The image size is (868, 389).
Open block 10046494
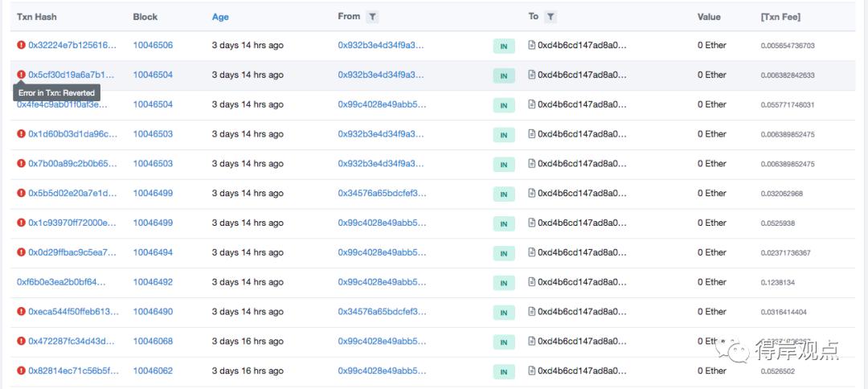(x=153, y=252)
